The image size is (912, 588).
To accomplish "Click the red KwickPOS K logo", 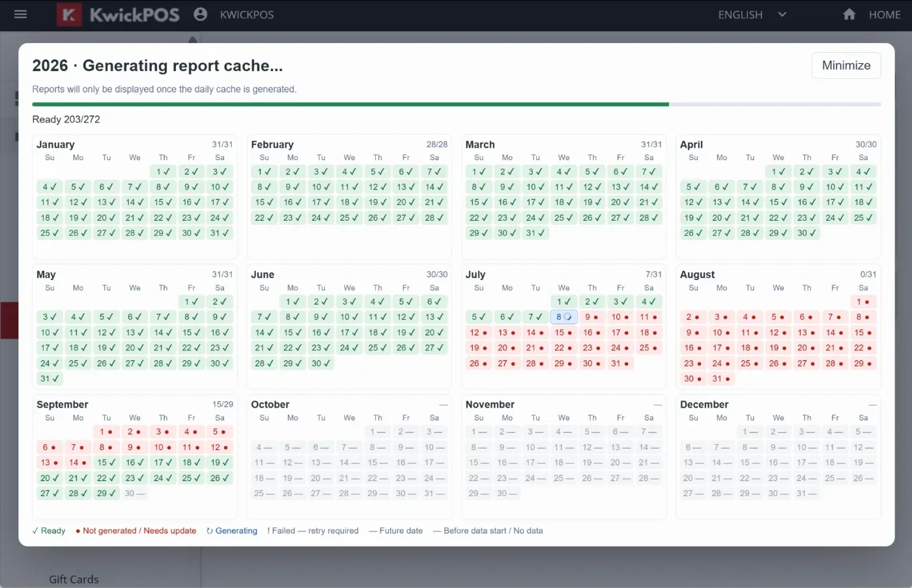I will 69,14.
